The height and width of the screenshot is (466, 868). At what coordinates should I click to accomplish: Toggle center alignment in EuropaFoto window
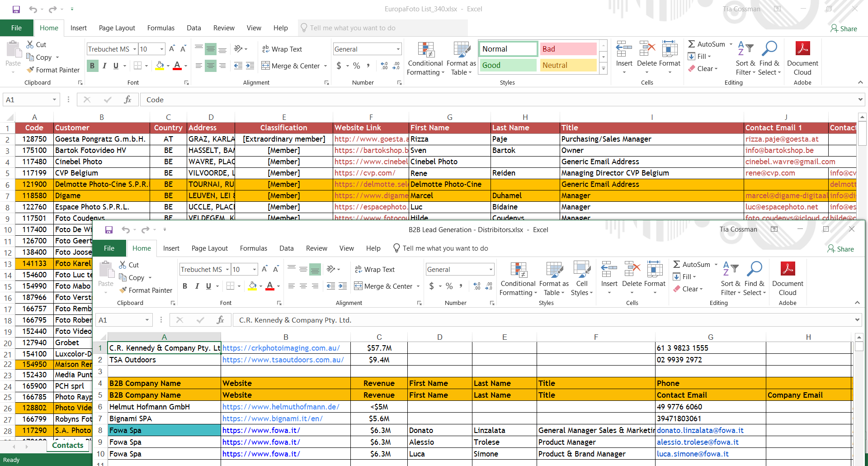click(211, 66)
